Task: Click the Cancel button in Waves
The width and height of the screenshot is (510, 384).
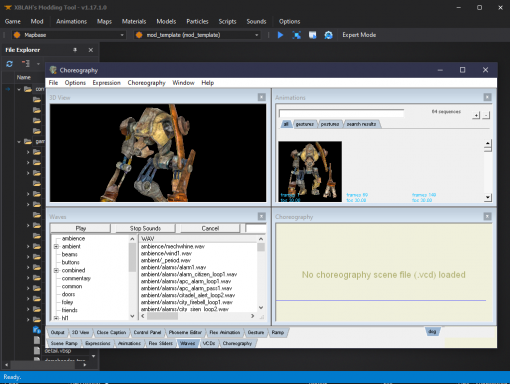Action: 210,228
